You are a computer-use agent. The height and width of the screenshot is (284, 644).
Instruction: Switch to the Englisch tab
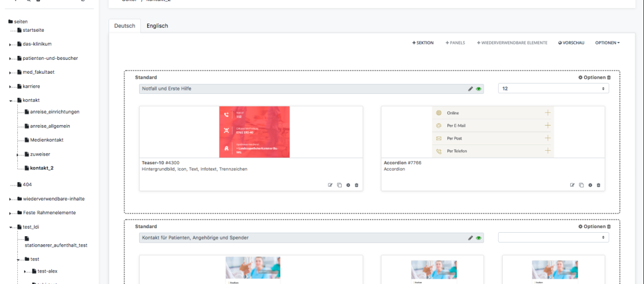coord(158,25)
